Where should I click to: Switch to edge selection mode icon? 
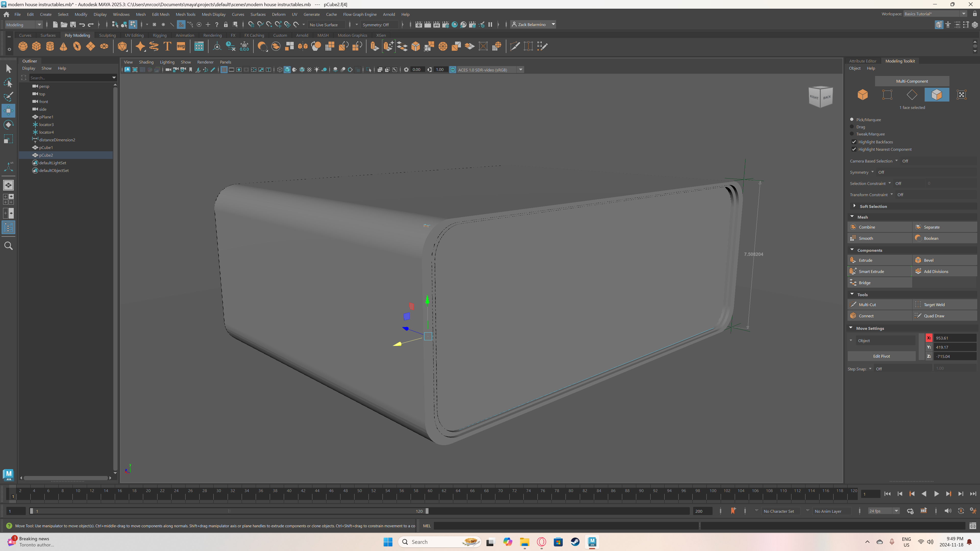point(912,95)
